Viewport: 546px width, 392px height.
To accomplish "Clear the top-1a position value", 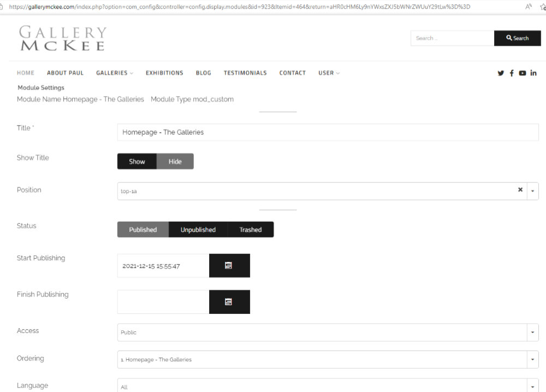I will coord(520,190).
